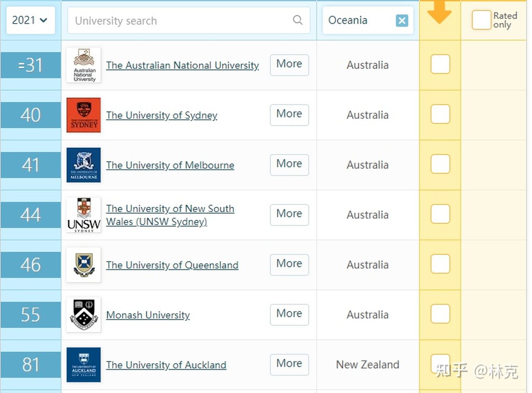Click the UNSW Sydney logo
This screenshot has height=393, width=532.
(x=84, y=215)
